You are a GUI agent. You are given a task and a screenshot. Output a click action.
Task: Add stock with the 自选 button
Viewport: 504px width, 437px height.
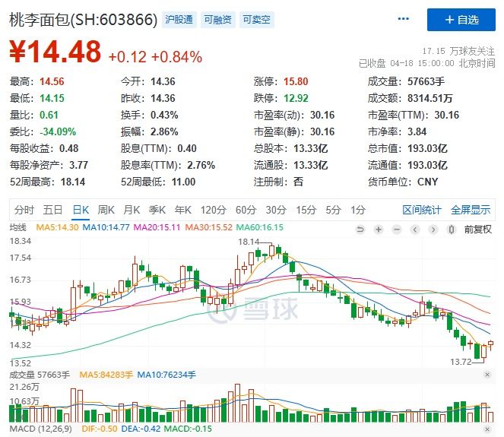461,20
